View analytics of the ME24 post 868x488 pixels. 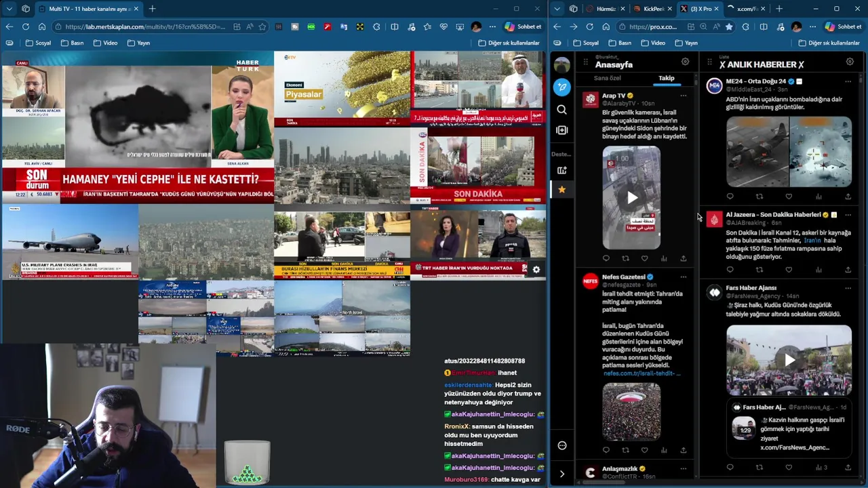pyautogui.click(x=818, y=197)
